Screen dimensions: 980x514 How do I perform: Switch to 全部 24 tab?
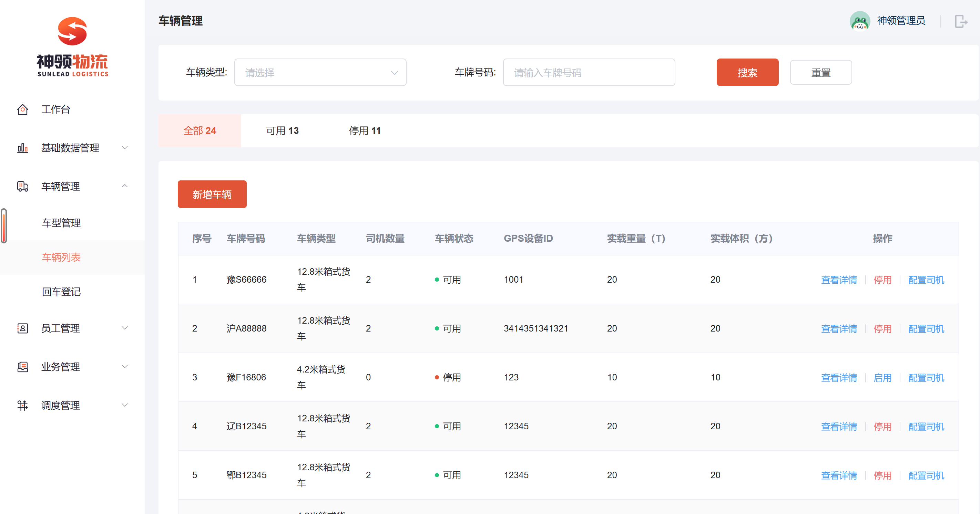(200, 131)
